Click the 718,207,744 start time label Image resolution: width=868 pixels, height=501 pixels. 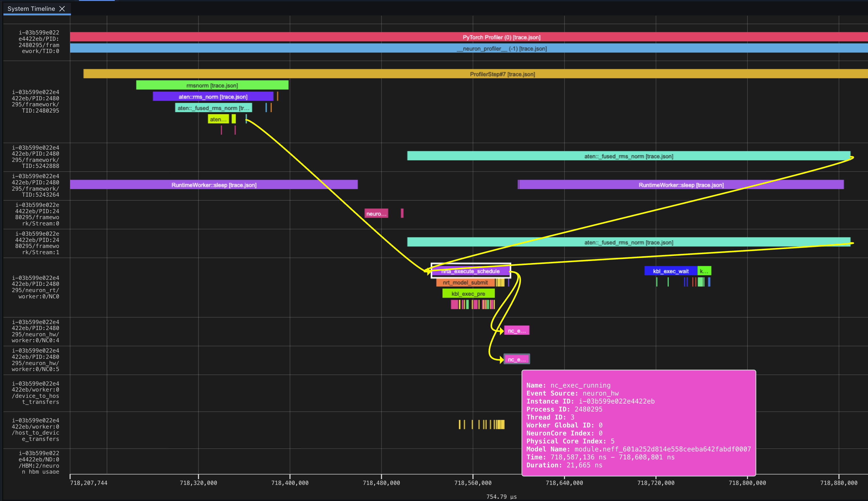pyautogui.click(x=89, y=483)
